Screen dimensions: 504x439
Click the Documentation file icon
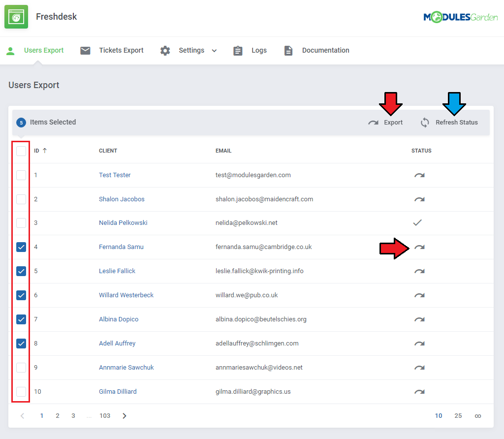[288, 51]
